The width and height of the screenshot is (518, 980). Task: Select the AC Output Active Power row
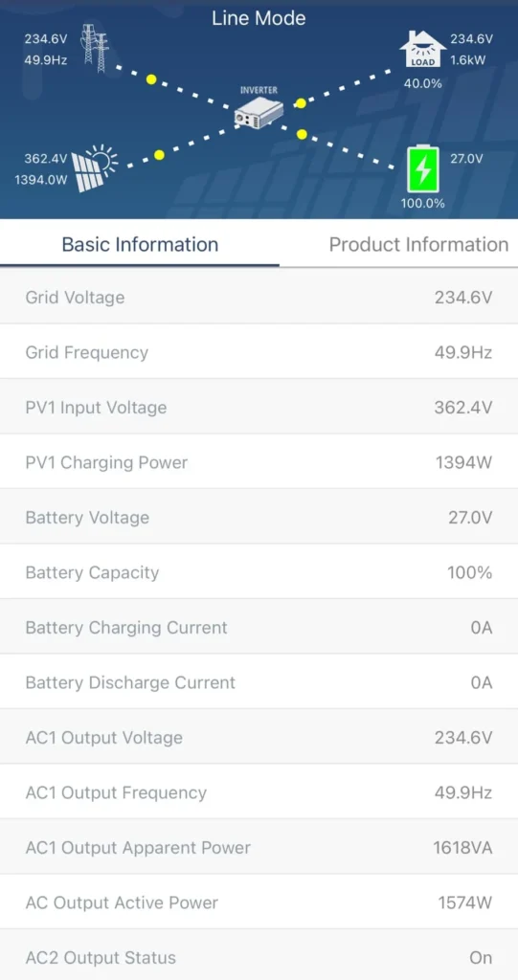259,902
